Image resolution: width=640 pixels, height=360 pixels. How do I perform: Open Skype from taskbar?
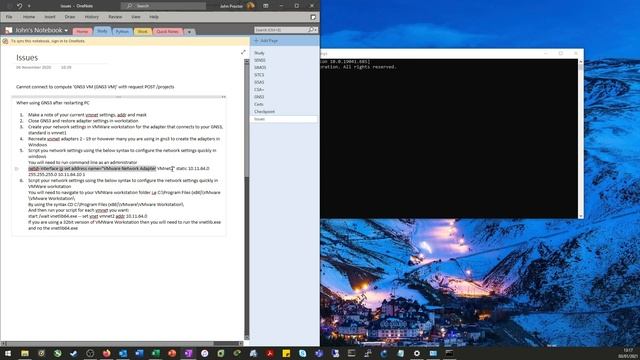[302, 353]
